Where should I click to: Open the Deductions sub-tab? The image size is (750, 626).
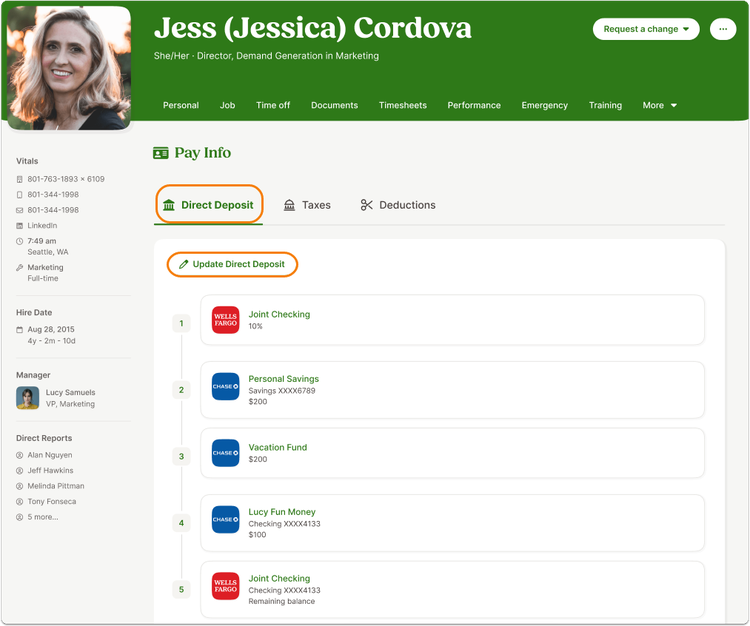tap(398, 205)
